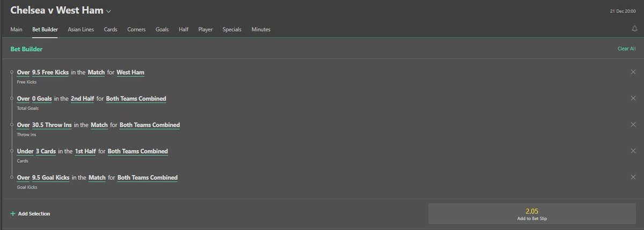Change Over in the Goals row
Screen dimensions: 644x230
(23, 98)
